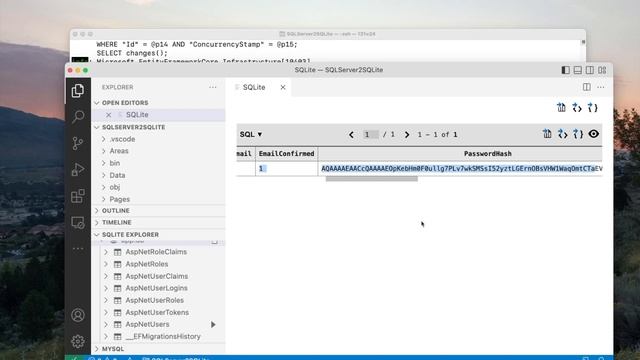Export HTML icon in SQL result toolbar
The width and height of the screenshot is (640, 360).
(563, 134)
